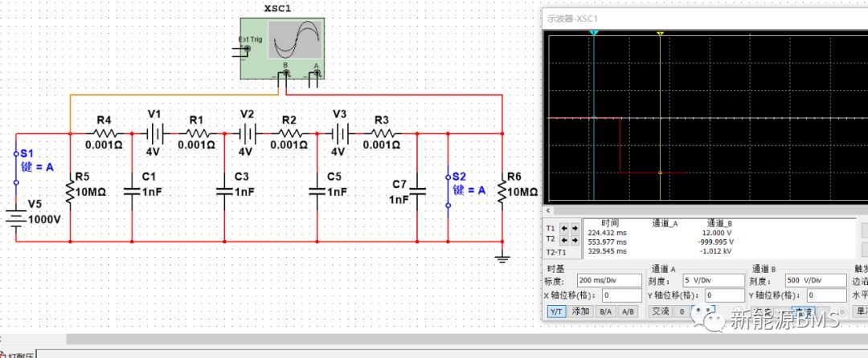
Task: Click the T2 time reading 553.977 ms
Action: coord(608,242)
